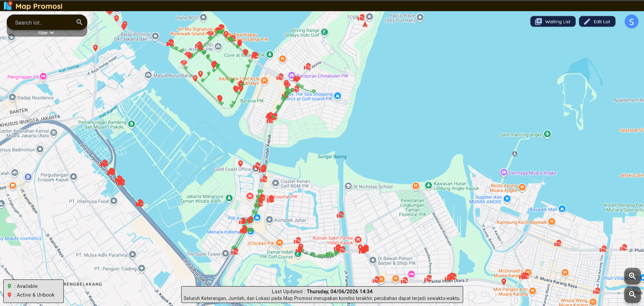Viewport: 644px width, 306px height.
Task: Focus the Search lot input field
Action: pyautogui.click(x=44, y=22)
